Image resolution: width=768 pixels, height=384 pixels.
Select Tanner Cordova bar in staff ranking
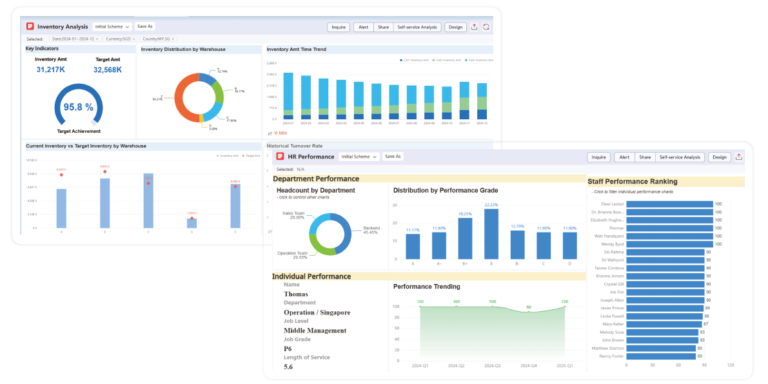coord(665,268)
